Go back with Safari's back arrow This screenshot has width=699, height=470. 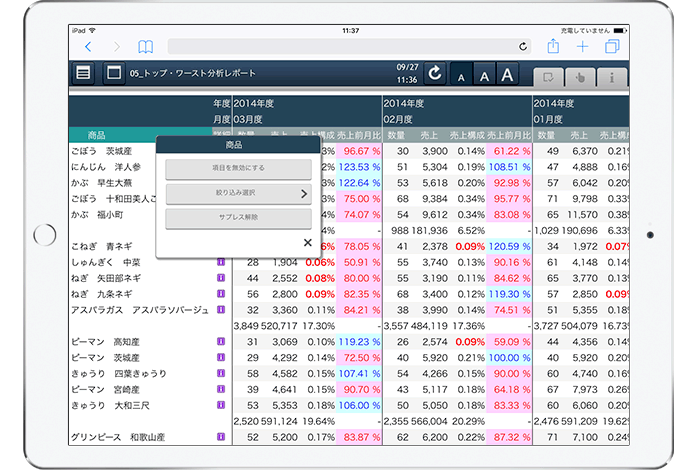click(88, 46)
